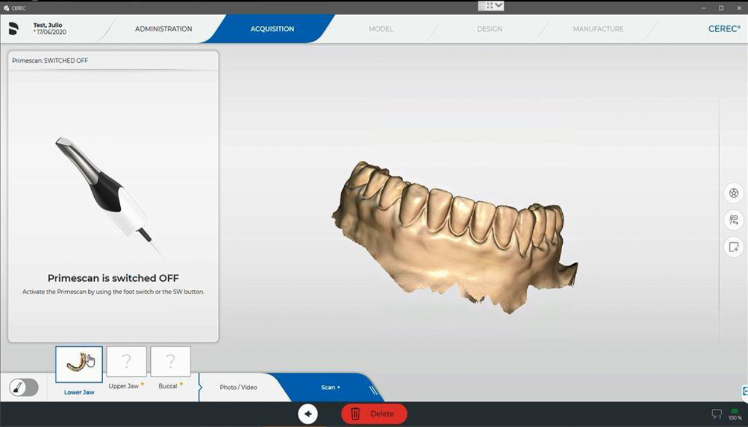Select the Scan tab
Screen dimensions: 748x427
(x=328, y=387)
